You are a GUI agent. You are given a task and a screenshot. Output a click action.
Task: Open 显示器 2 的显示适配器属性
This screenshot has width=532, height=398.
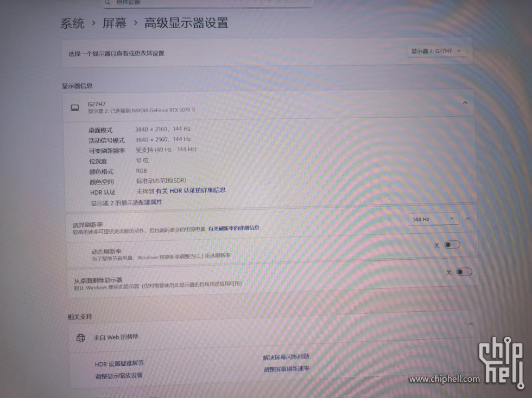[x=128, y=201]
